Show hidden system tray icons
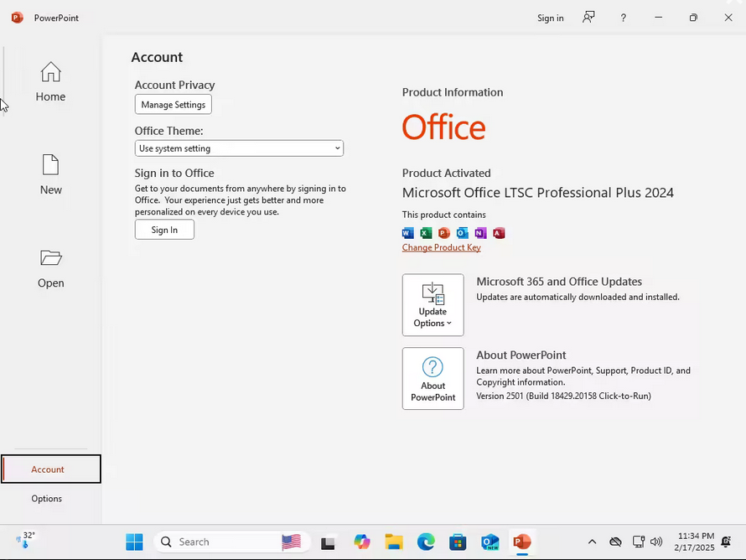The height and width of the screenshot is (560, 746). tap(592, 542)
